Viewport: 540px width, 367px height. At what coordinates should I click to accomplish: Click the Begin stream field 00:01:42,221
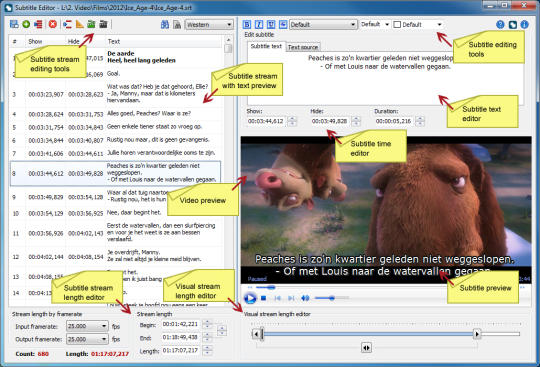(181, 324)
